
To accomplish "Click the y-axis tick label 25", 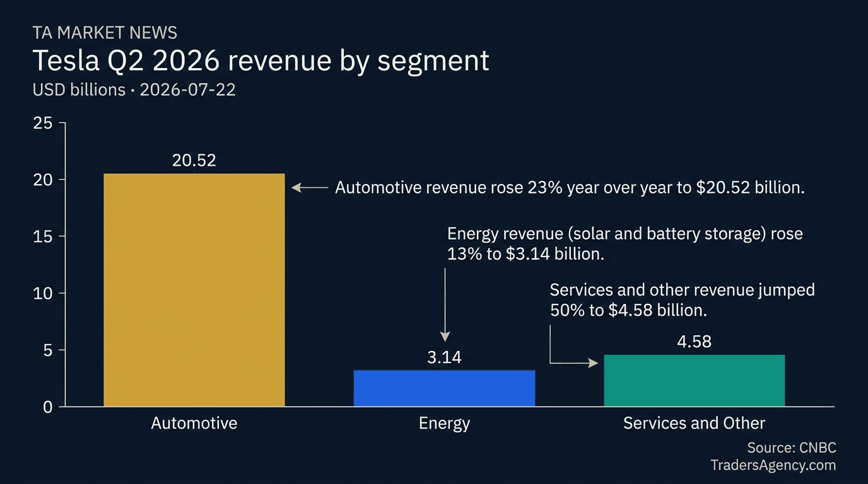I will [x=42, y=123].
